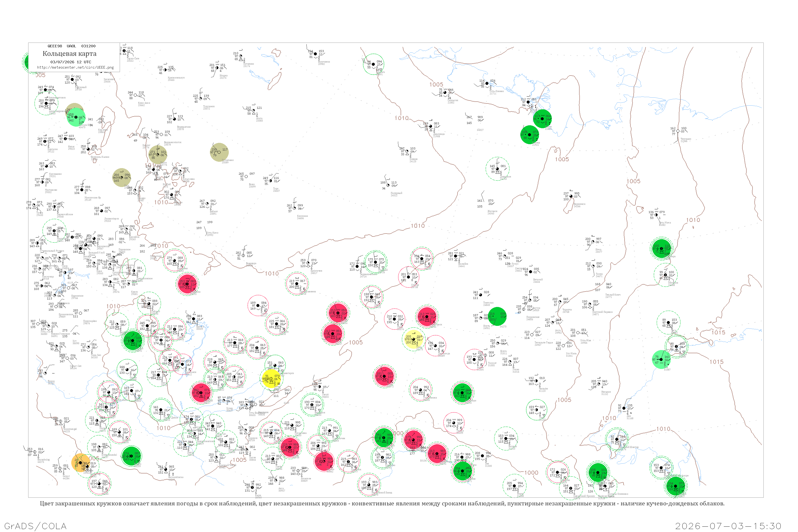Select the "Усть-Оленек" station name
798x532 pixels.
pyautogui.click(x=496, y=91)
